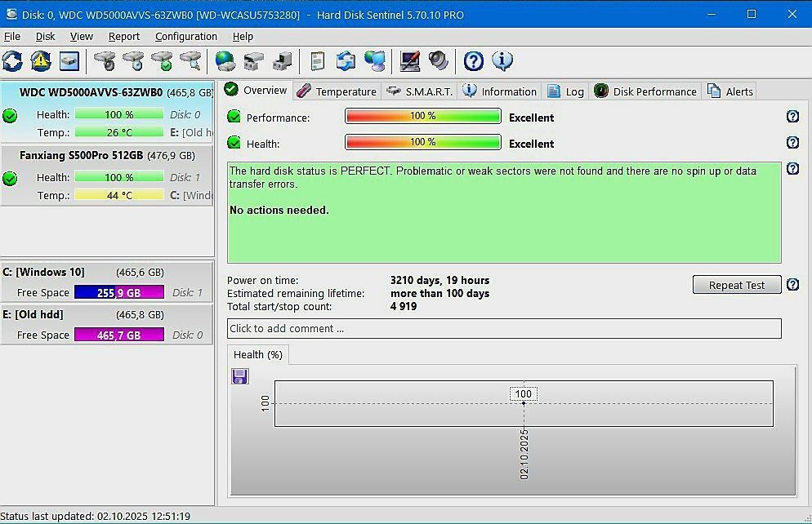
Task: Click the '3210 days, 19 hours' power on value
Action: [x=439, y=280]
